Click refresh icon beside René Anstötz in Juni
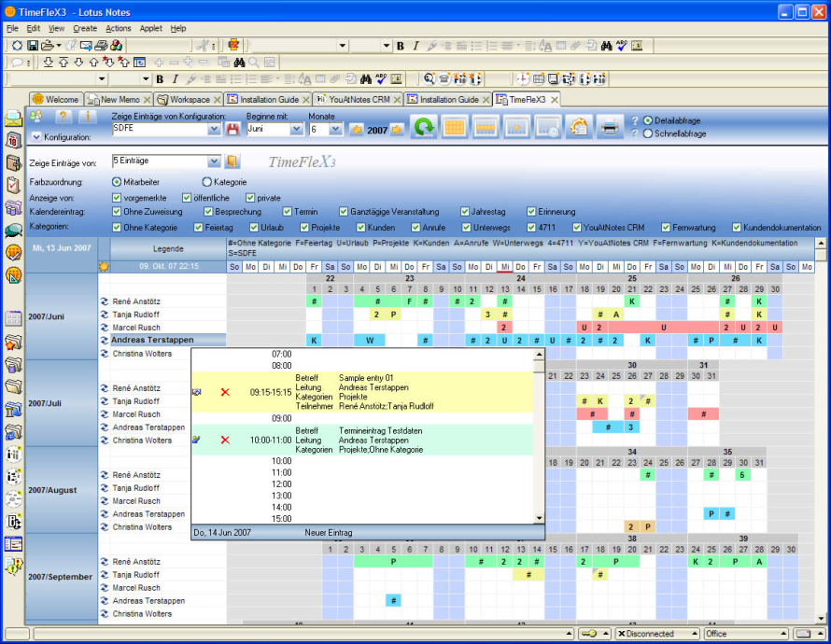The width and height of the screenshot is (831, 644). pyautogui.click(x=105, y=301)
